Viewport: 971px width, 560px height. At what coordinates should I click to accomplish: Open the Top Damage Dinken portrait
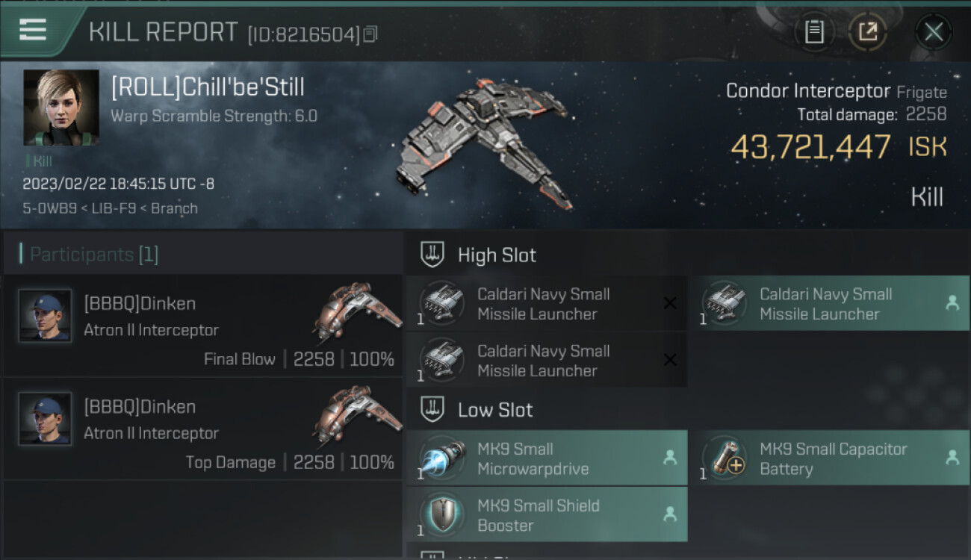(45, 419)
